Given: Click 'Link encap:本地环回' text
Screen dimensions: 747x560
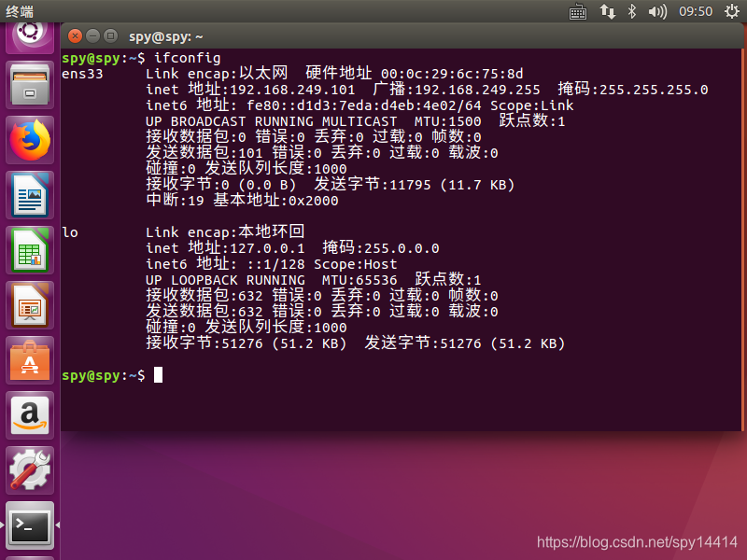Looking at the screenshot, I should click(225, 231).
